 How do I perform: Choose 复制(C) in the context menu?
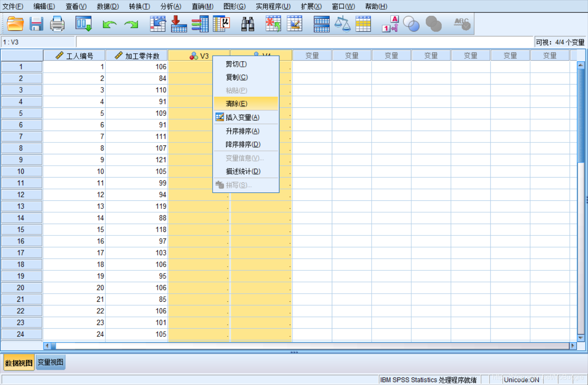pos(246,77)
